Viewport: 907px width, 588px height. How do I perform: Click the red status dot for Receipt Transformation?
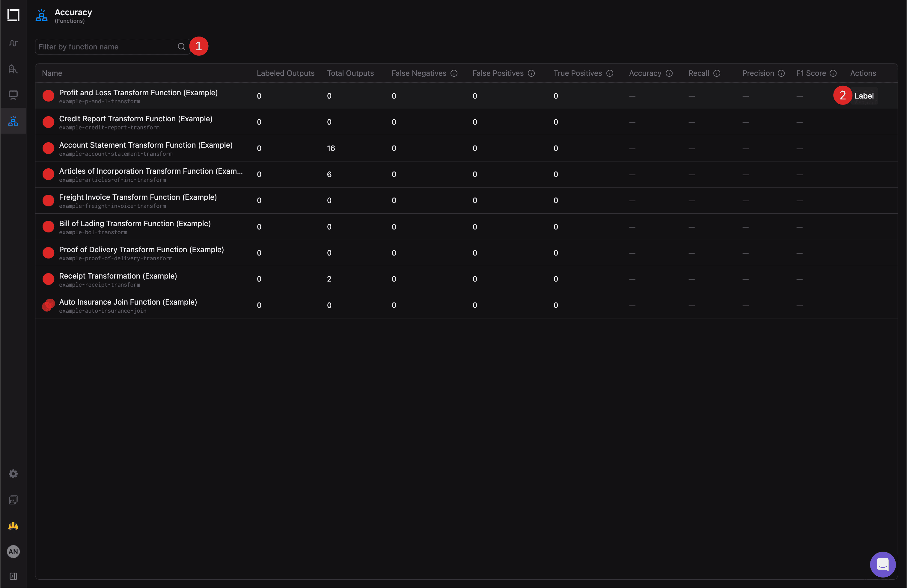[48, 279]
